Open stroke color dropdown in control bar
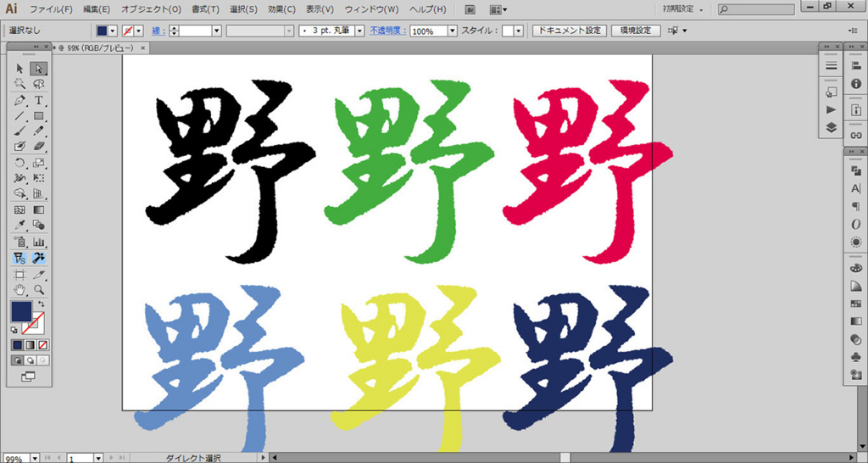This screenshot has height=463, width=868. coord(139,31)
